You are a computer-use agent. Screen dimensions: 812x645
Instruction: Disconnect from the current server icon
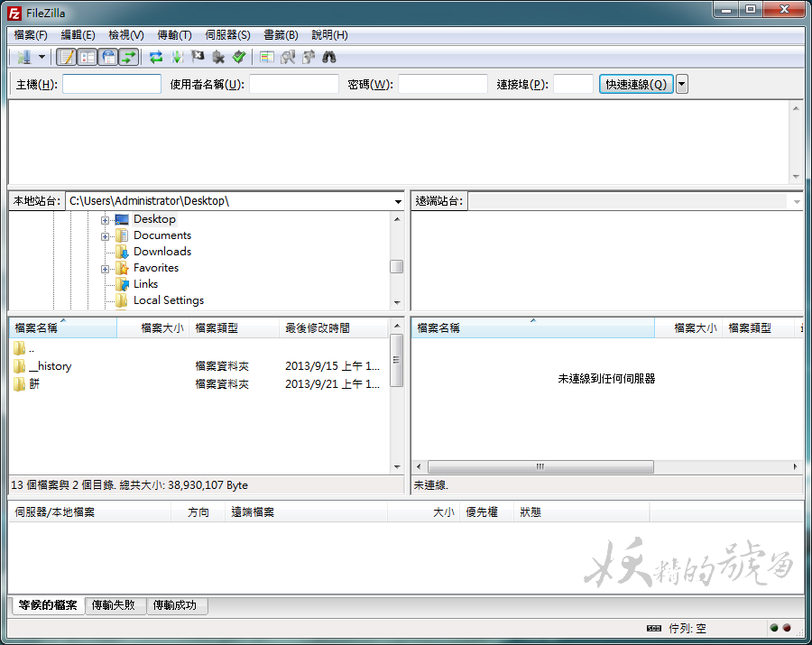[x=218, y=57]
